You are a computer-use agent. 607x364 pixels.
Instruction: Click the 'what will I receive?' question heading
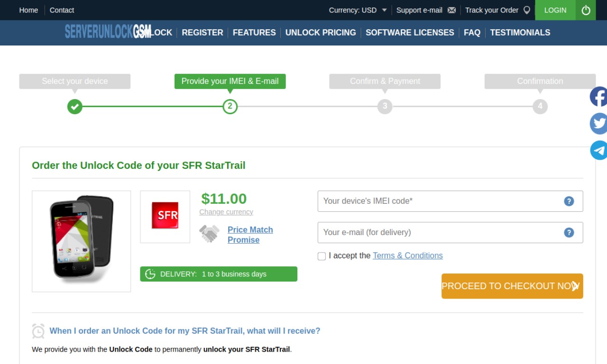coord(185,331)
